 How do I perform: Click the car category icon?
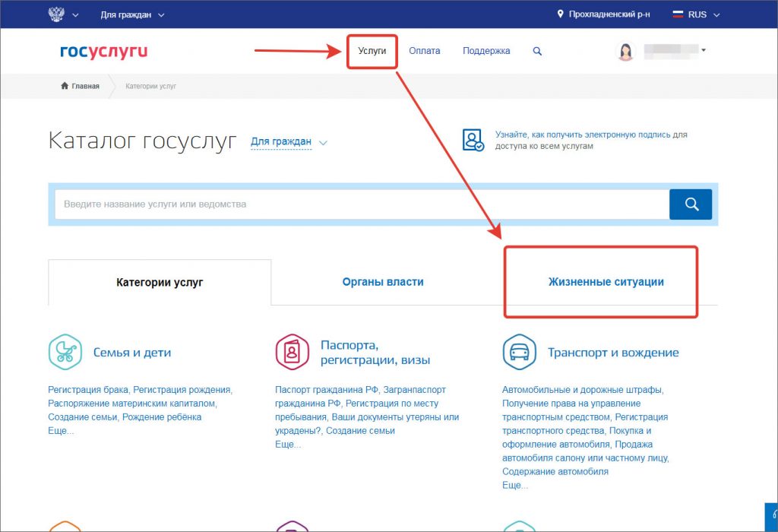click(519, 352)
